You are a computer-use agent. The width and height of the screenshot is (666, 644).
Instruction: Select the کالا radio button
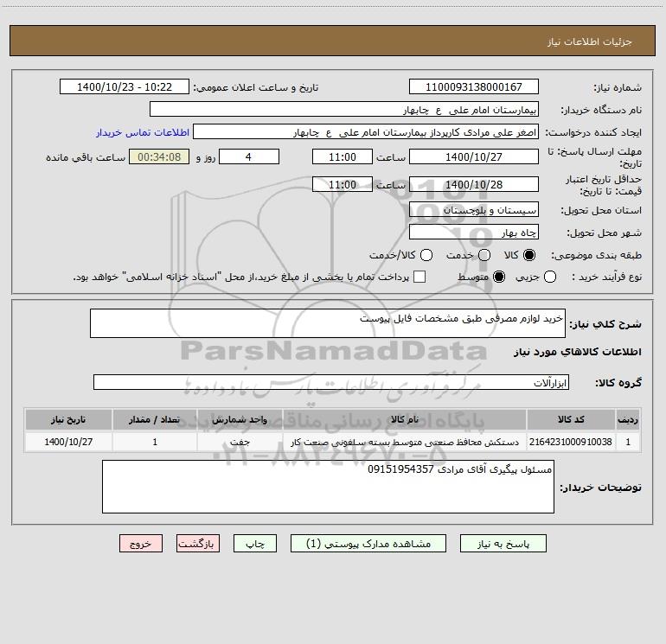529,255
